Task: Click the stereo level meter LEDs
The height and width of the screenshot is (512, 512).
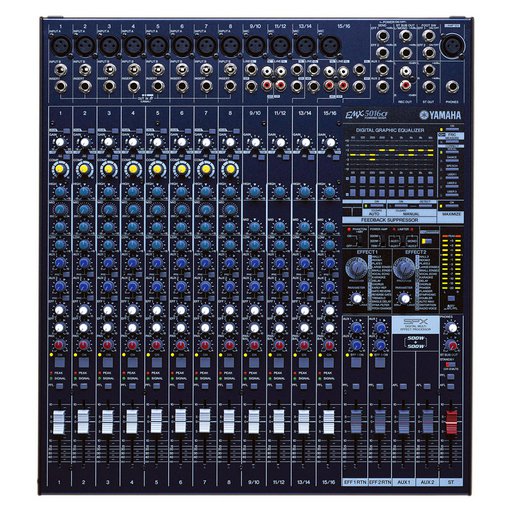Action: [451, 262]
